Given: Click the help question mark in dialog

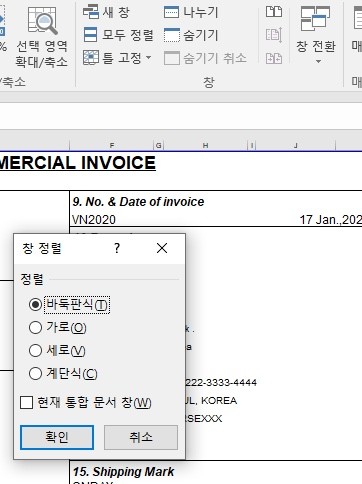Looking at the screenshot, I should click(117, 248).
